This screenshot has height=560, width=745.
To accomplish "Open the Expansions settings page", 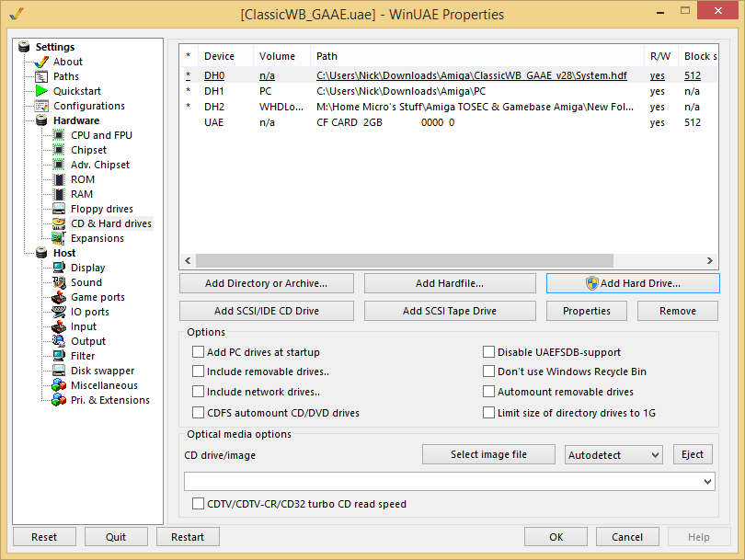I will (x=97, y=238).
